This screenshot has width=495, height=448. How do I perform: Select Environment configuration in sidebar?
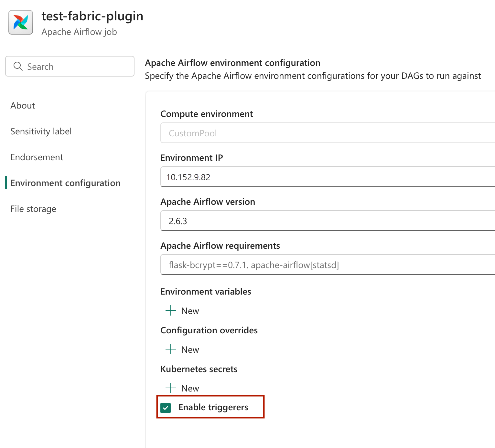tap(65, 183)
